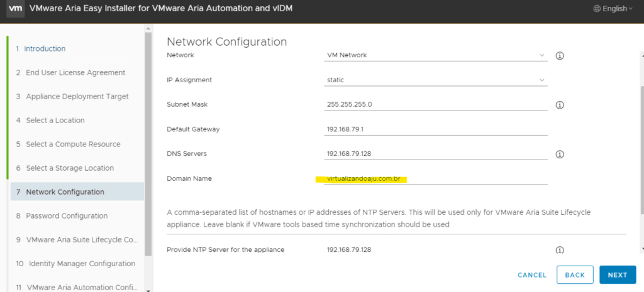Screen dimensions: 644x292
Task: Click the Default Gateway input field
Action: [x=435, y=129]
